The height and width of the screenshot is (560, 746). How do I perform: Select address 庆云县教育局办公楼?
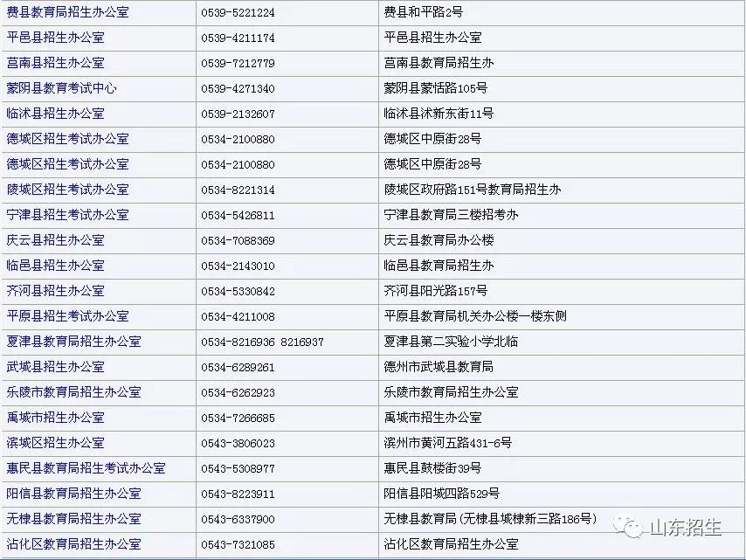(439, 239)
